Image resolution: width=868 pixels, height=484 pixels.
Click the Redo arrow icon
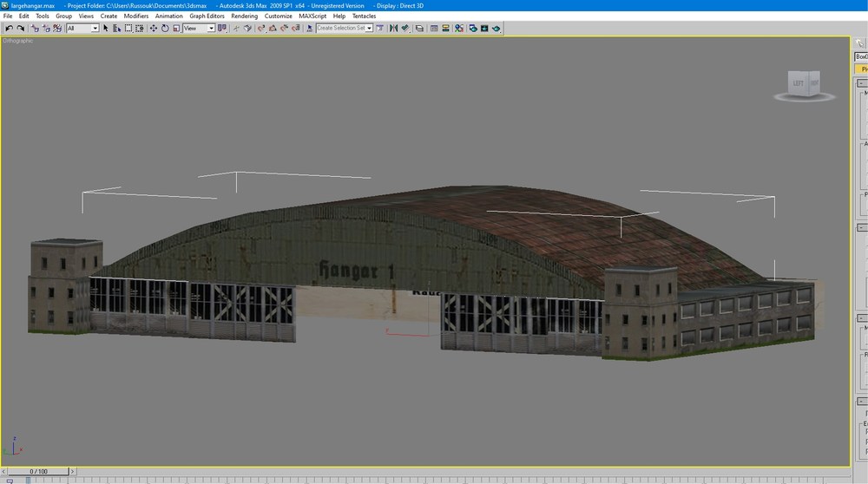point(21,29)
